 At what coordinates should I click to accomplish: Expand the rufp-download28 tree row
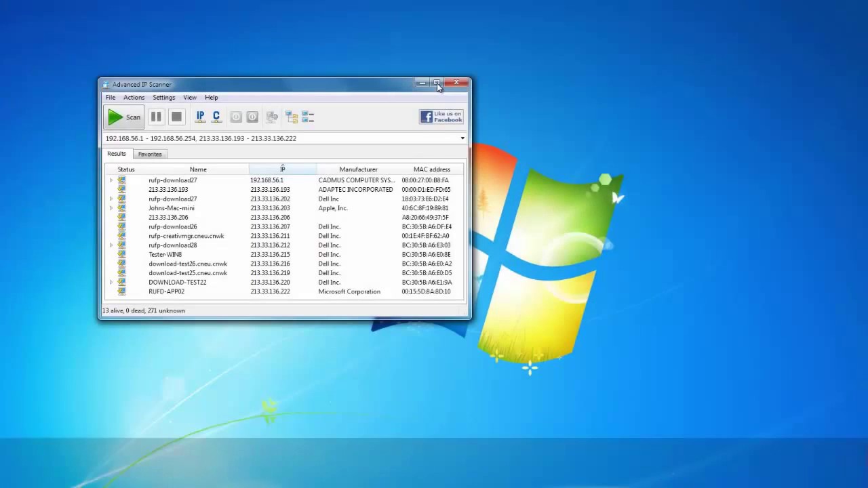pos(111,245)
